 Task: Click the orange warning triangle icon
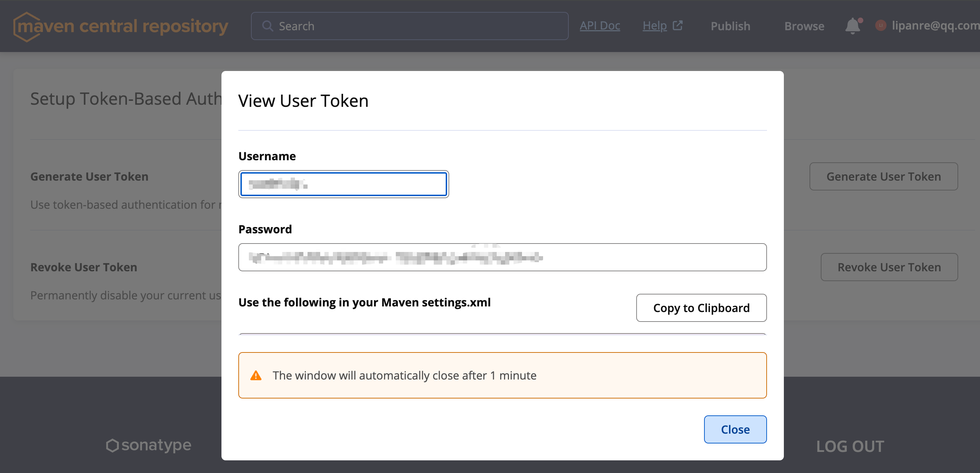[256, 376]
